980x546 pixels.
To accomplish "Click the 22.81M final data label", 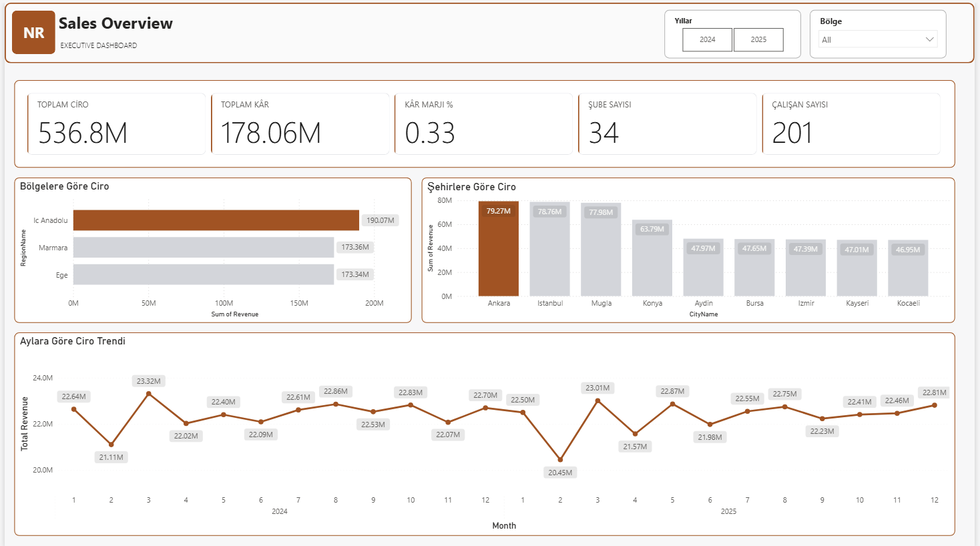I will pyautogui.click(x=934, y=392).
